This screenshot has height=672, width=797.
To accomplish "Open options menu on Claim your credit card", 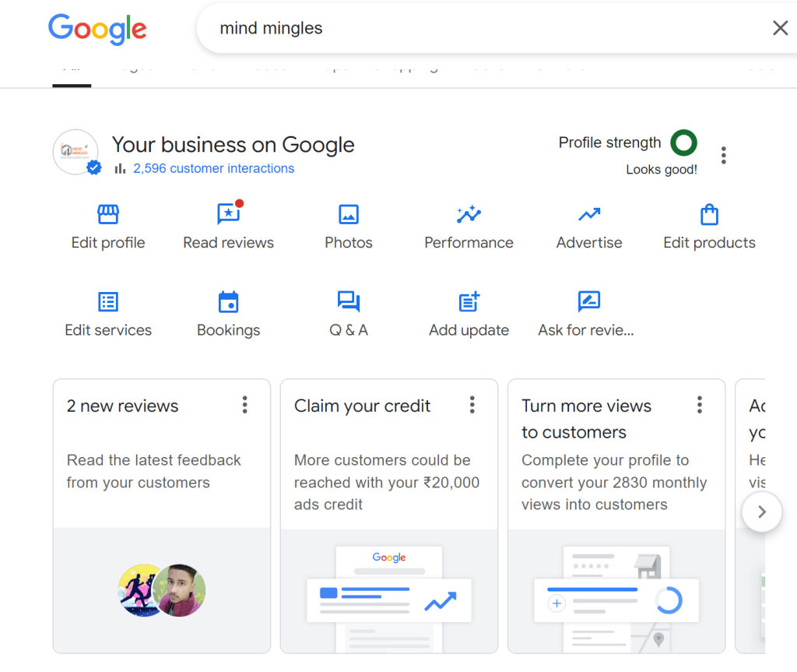I will pos(472,405).
